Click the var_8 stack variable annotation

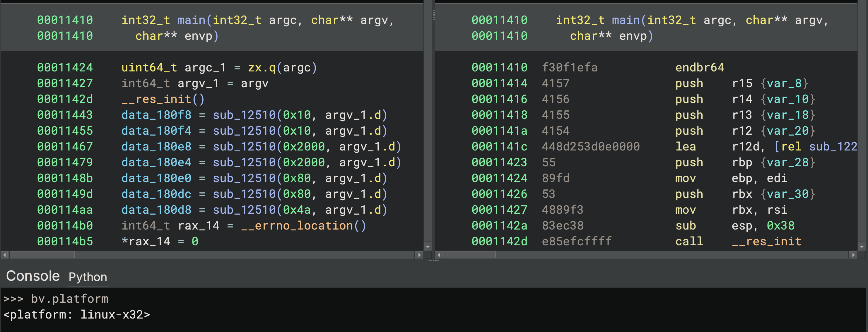pos(785,83)
